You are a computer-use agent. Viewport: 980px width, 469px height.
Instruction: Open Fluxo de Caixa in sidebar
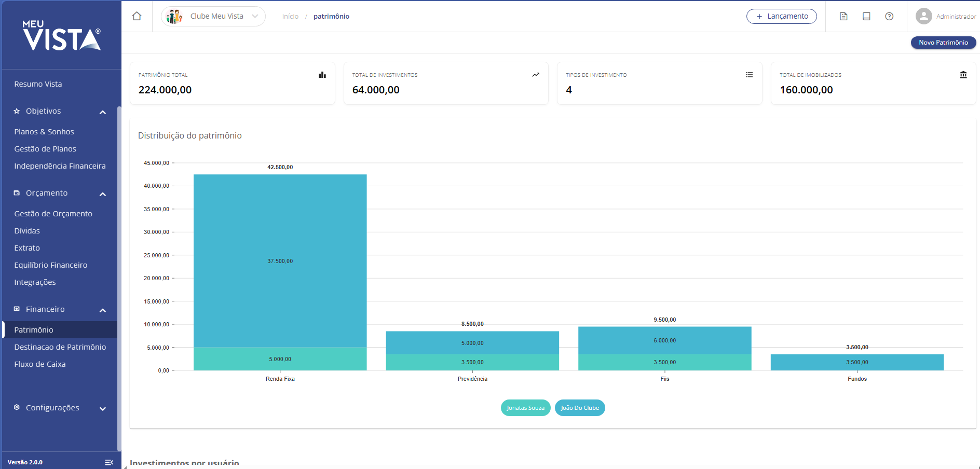click(x=40, y=364)
